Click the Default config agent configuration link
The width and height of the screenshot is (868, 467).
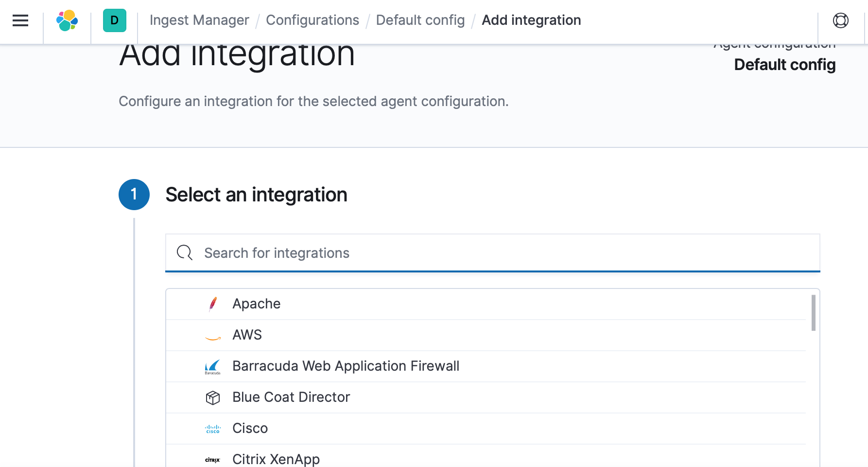point(785,64)
